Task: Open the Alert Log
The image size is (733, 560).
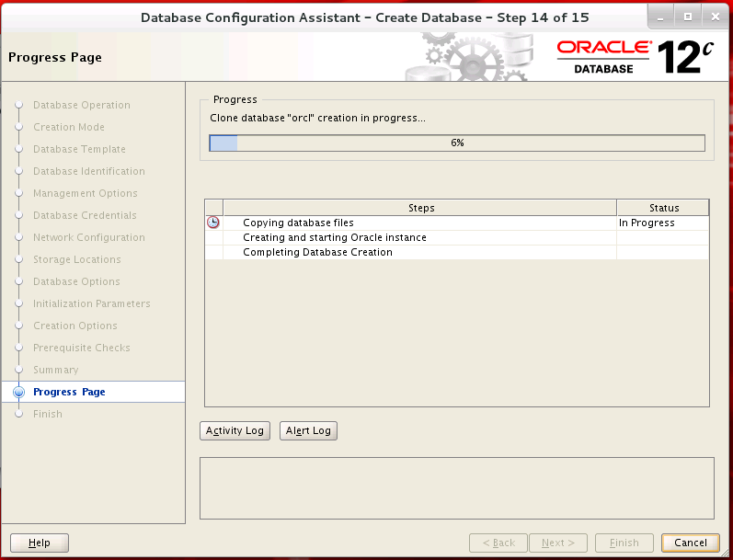Action: [308, 430]
